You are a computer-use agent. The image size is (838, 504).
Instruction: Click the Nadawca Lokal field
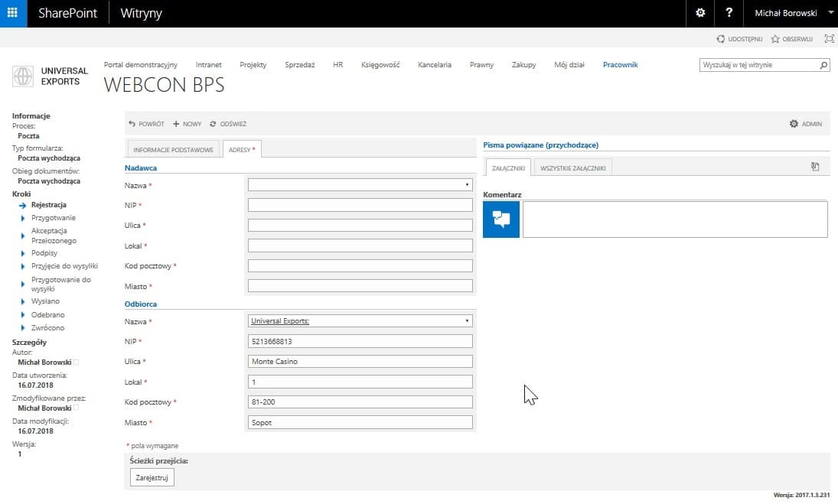[x=360, y=245]
